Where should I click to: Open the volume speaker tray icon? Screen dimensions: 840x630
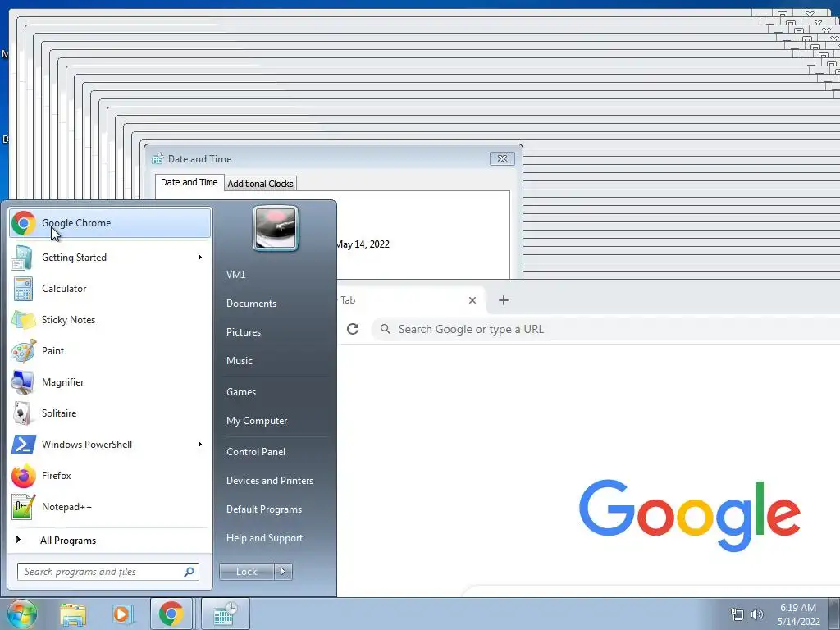point(756,614)
